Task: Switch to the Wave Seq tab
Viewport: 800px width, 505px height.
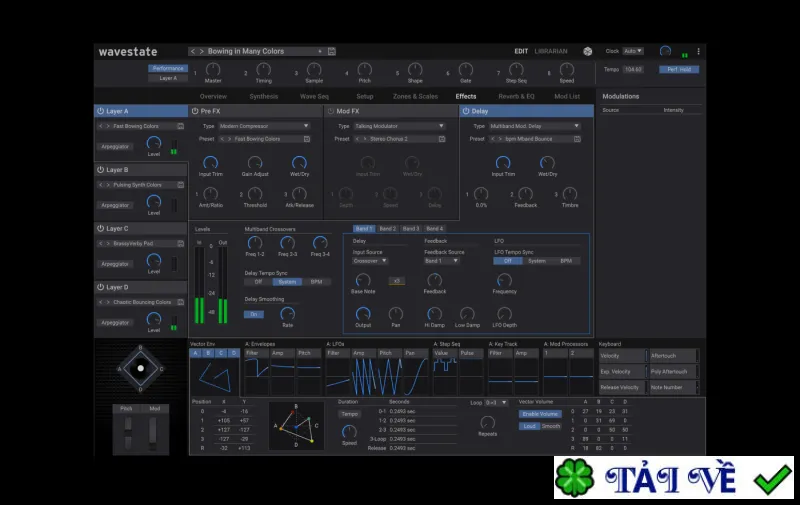Action: click(x=314, y=96)
